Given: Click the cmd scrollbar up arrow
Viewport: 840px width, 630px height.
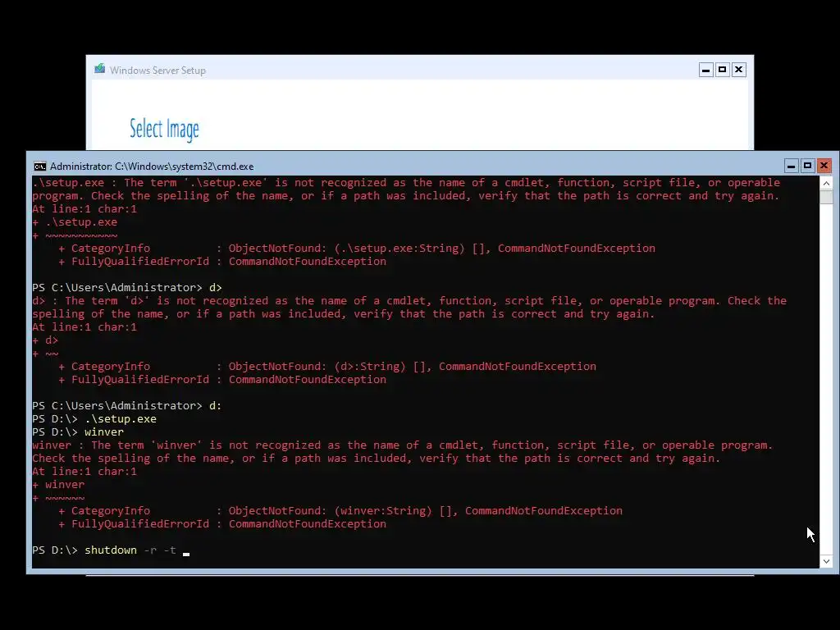Looking at the screenshot, I should 826,183.
